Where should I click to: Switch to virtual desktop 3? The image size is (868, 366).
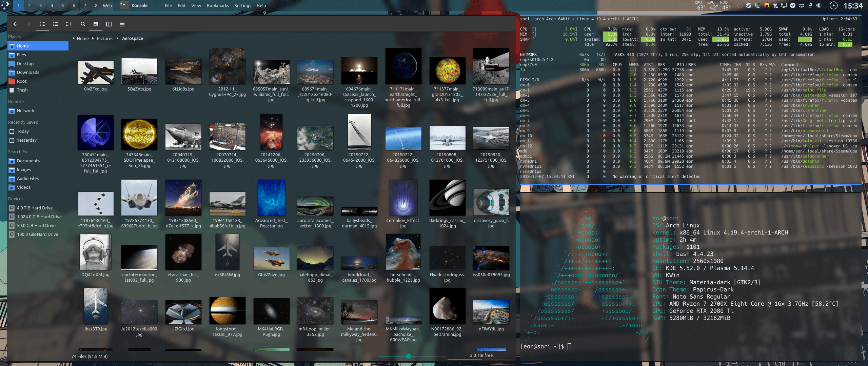[40, 5]
